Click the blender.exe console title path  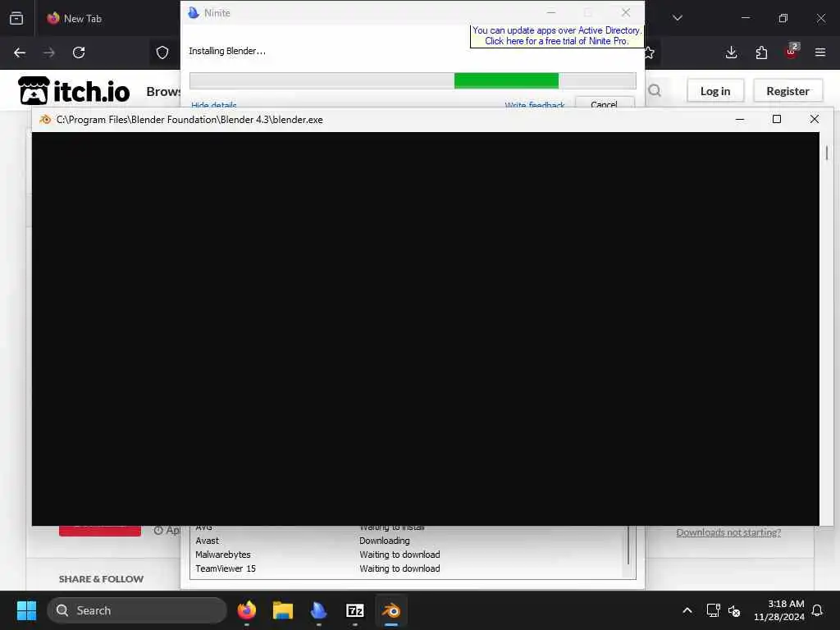pos(189,120)
